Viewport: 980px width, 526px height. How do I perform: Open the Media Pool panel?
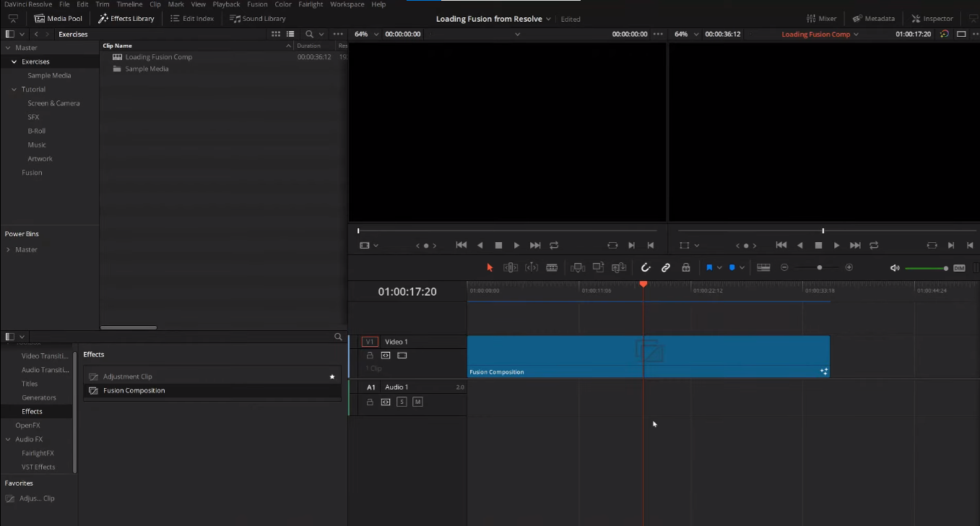[x=58, y=18]
